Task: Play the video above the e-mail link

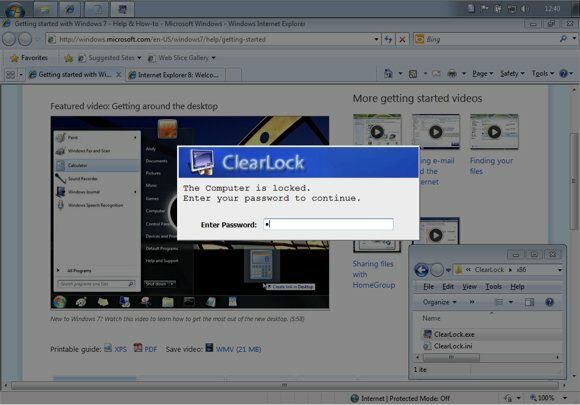Action: coord(436,132)
